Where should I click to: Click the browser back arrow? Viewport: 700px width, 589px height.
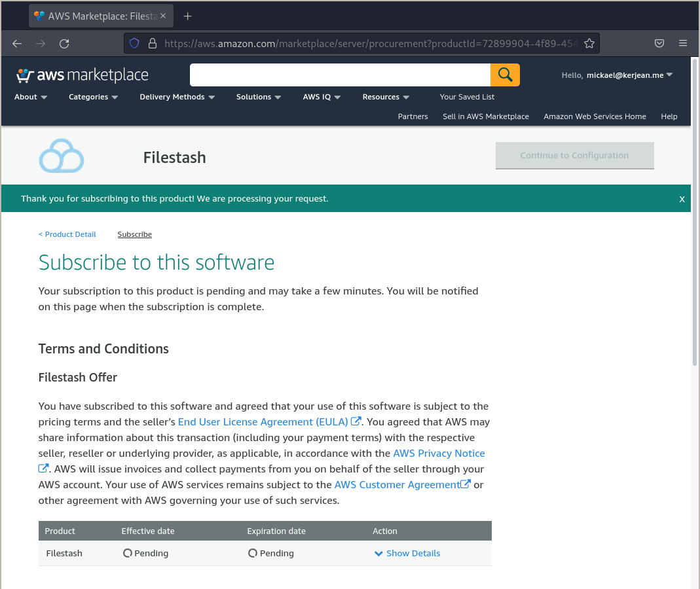click(17, 43)
